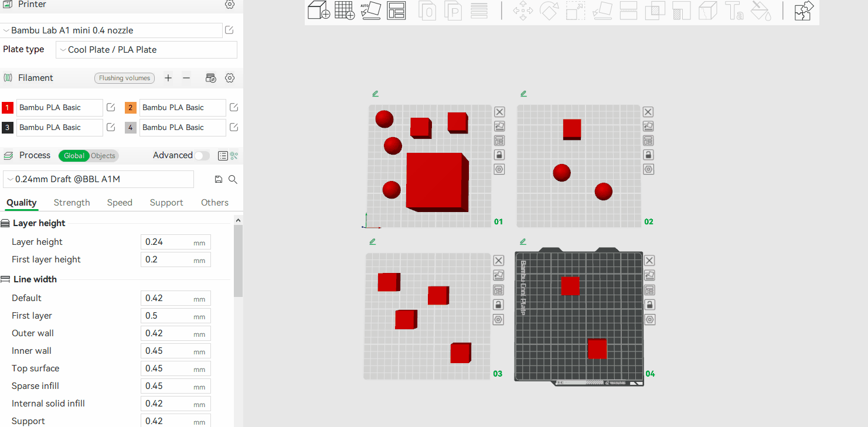Switch to the Others tab

[x=215, y=203]
